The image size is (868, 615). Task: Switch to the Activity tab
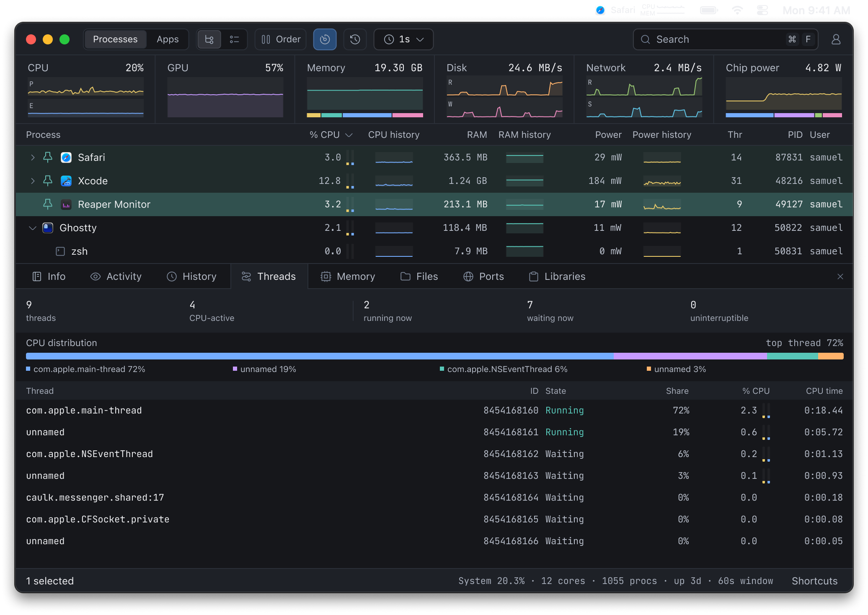coord(116,276)
